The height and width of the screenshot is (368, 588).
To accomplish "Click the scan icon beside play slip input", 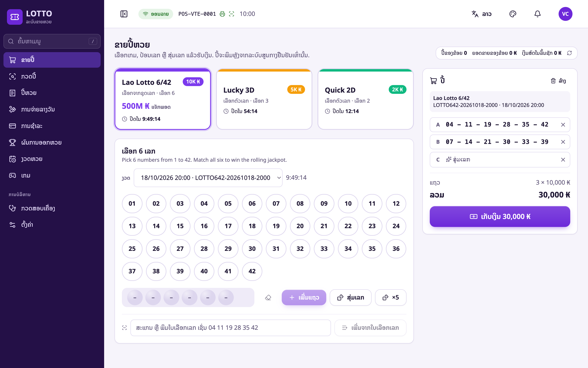I will 124,328.
